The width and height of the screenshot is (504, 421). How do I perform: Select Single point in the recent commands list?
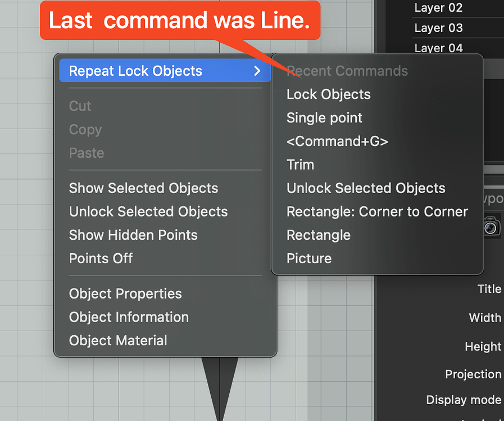324,118
